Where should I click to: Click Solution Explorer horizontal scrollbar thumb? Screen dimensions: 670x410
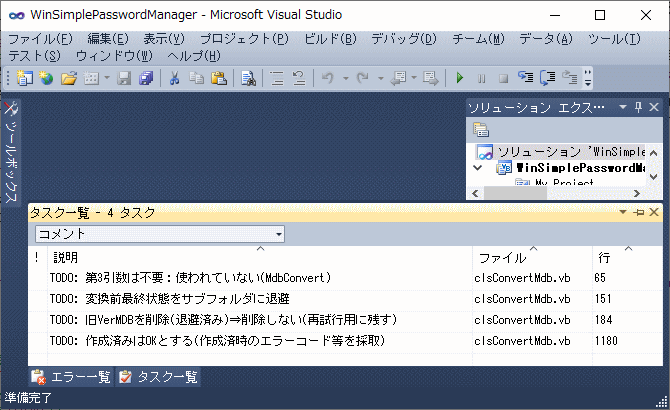pos(515,193)
